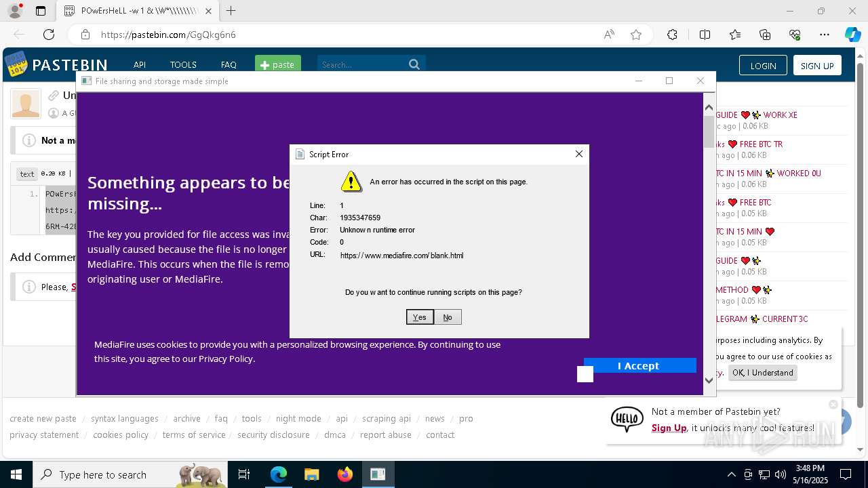Screen dimensions: 868x488
Task: Click the Sign Up link in hello popup
Action: tap(669, 428)
